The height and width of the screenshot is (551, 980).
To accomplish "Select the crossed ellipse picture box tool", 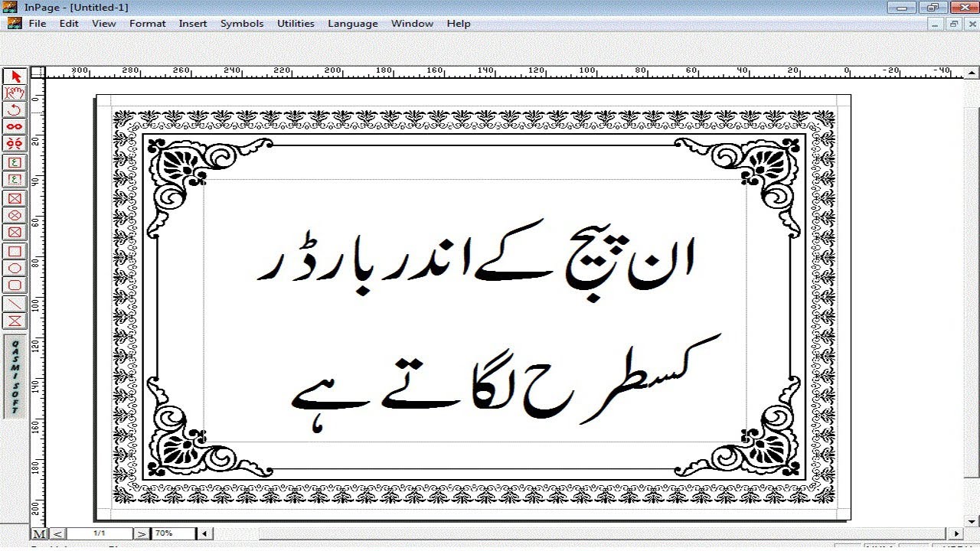I will [15, 215].
